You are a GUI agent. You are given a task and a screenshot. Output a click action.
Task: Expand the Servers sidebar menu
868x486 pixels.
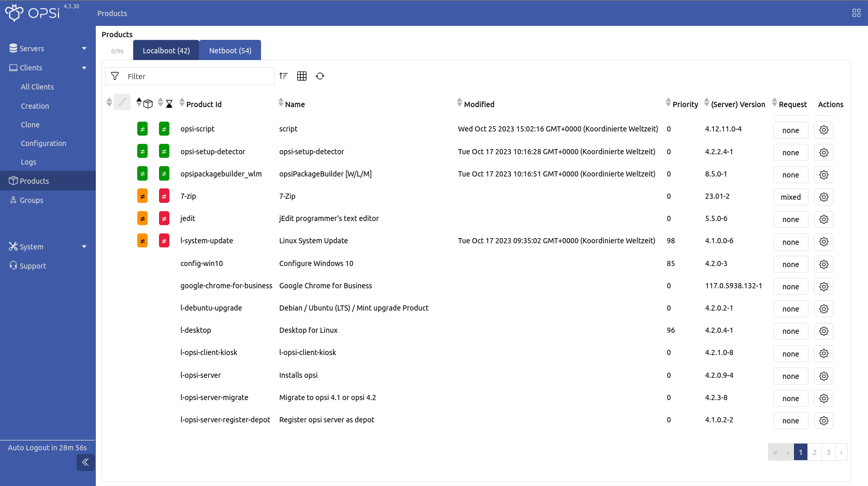[x=48, y=48]
